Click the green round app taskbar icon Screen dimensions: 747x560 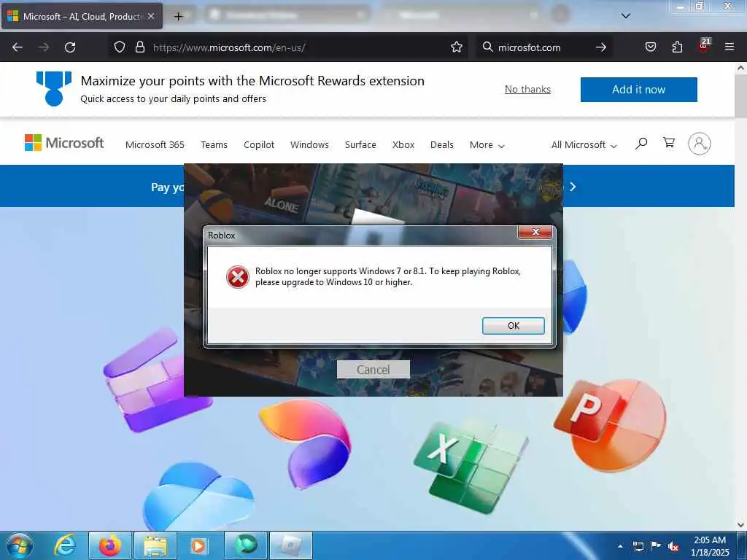[x=246, y=545]
